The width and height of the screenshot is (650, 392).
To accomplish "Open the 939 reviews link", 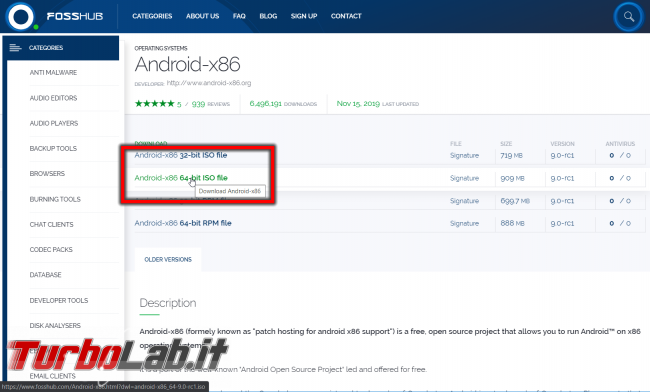I will (x=211, y=104).
